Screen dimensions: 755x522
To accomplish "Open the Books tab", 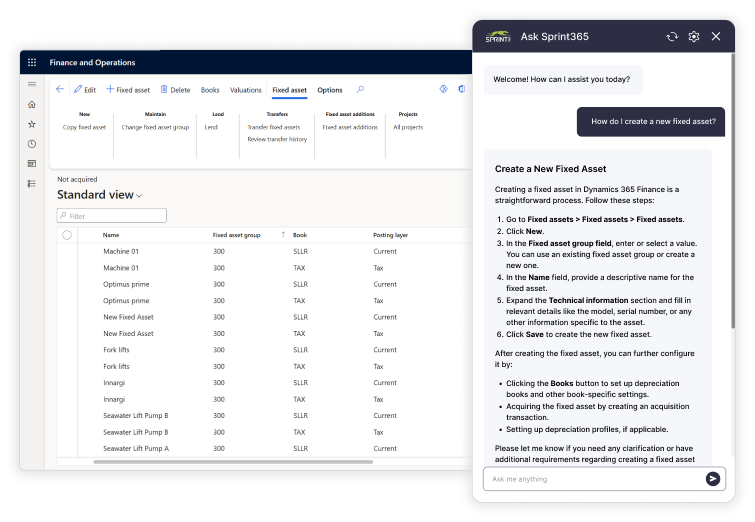I will (x=210, y=90).
